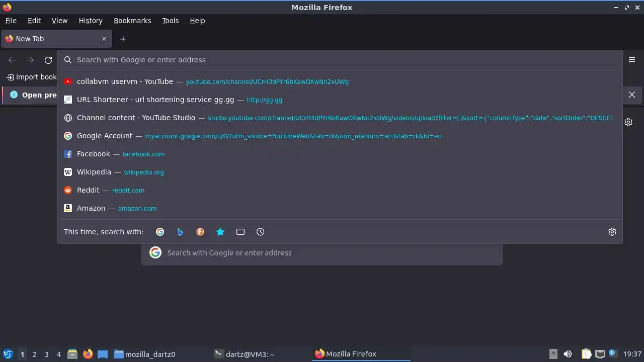Search this time with Bing icon
The width and height of the screenshot is (644, 362).
pos(180,232)
